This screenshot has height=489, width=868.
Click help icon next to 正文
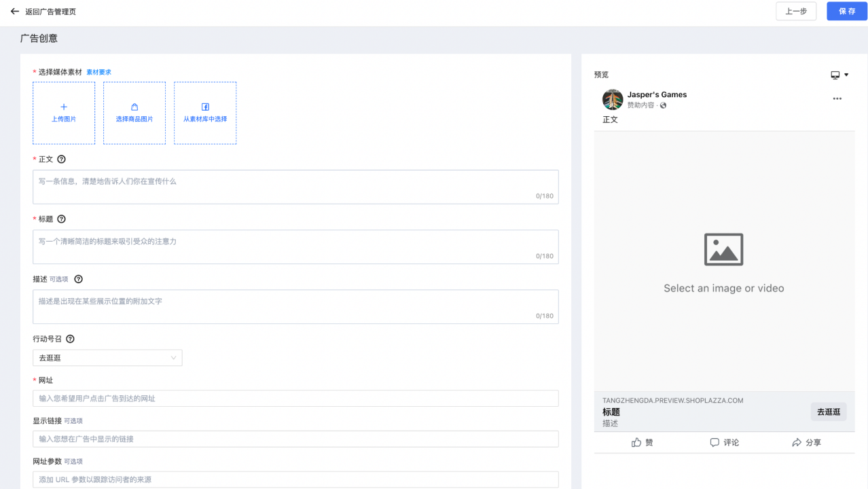tap(62, 160)
